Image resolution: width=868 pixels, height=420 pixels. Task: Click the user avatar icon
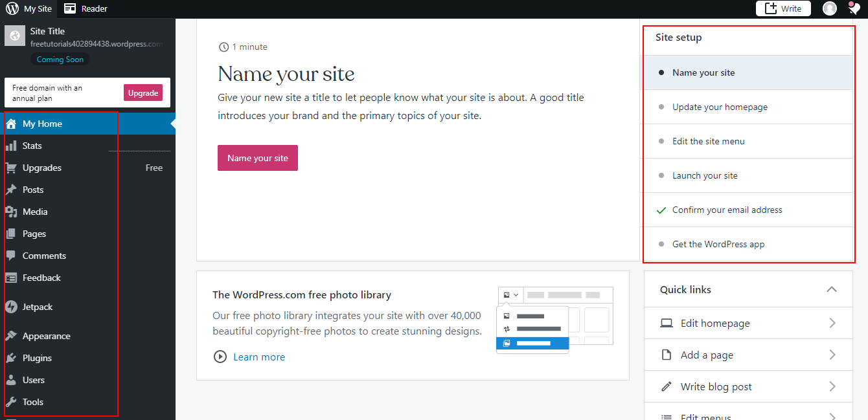pos(830,8)
